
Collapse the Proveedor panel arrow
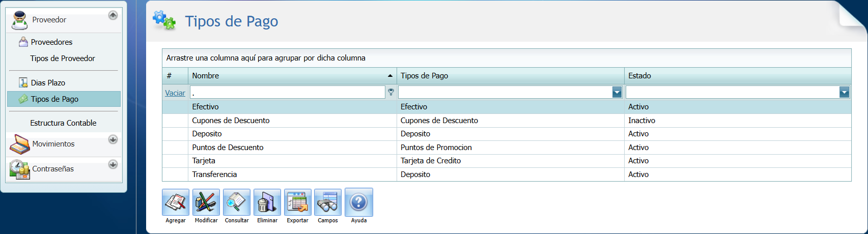coord(113,15)
